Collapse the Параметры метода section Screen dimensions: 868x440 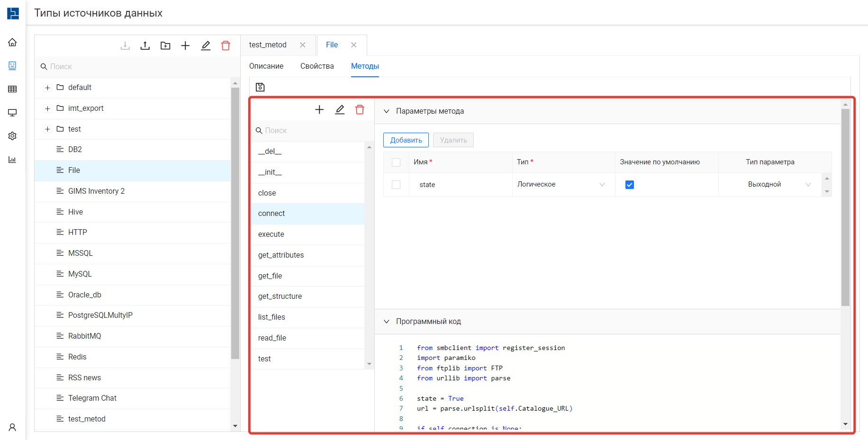(387, 111)
